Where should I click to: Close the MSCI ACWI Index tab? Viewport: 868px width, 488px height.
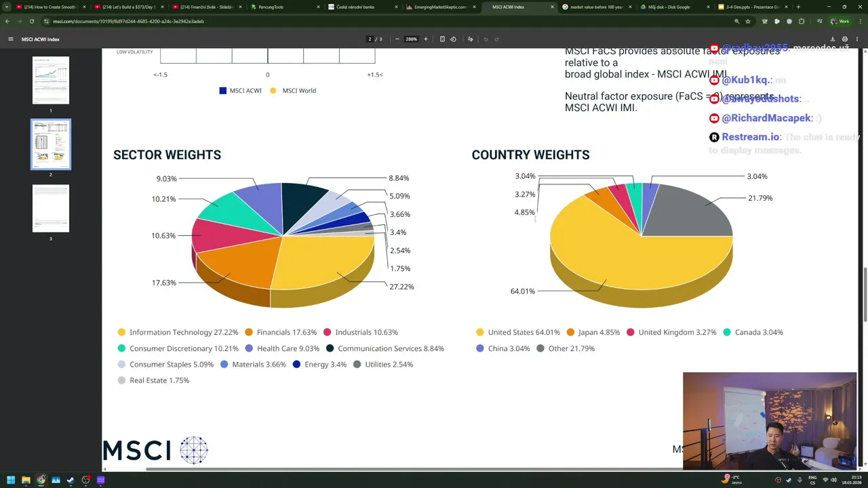click(x=552, y=7)
